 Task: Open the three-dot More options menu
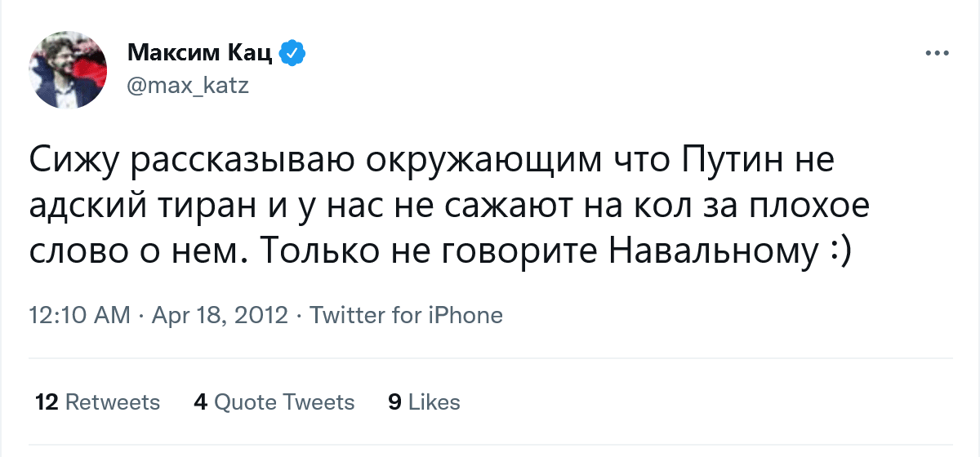pyautogui.click(x=937, y=54)
